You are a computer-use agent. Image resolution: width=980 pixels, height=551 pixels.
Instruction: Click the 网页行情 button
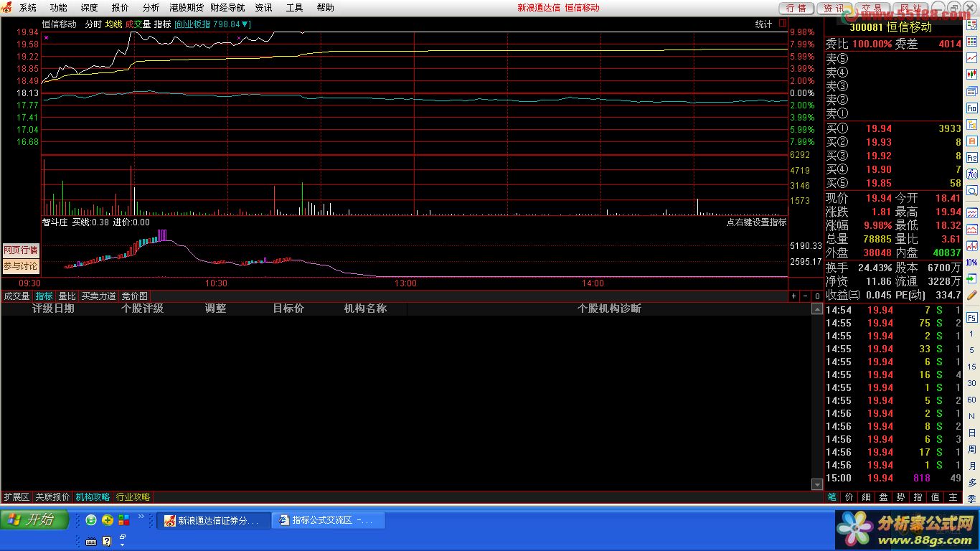click(x=21, y=250)
